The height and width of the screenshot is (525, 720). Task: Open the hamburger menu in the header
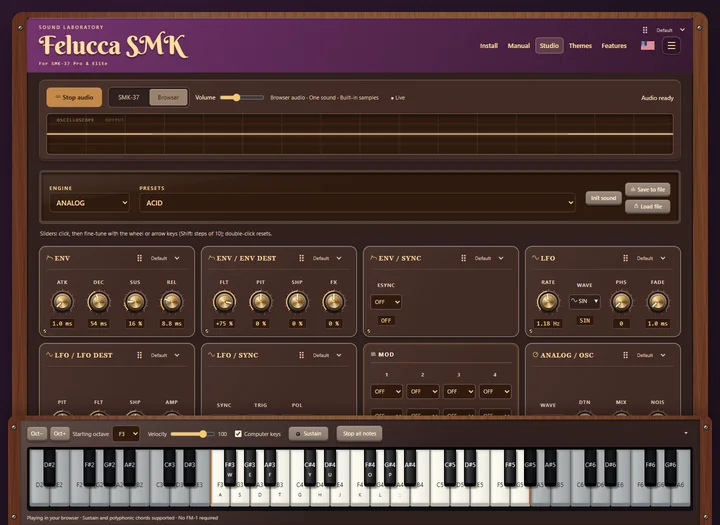[x=671, y=45]
